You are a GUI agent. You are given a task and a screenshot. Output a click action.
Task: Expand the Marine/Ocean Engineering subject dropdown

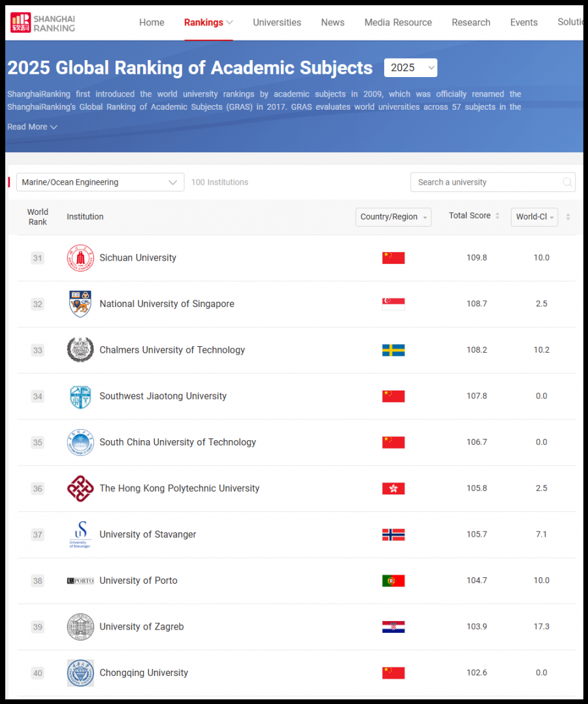(100, 182)
